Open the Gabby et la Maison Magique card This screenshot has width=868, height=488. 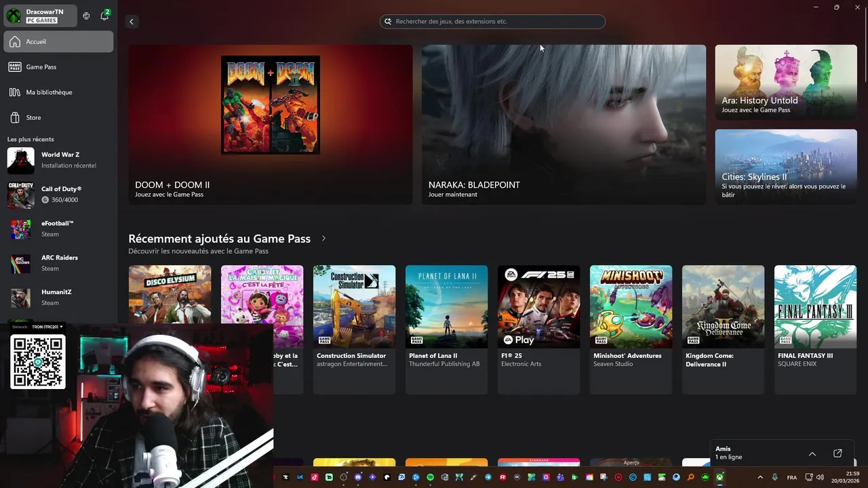point(262,294)
